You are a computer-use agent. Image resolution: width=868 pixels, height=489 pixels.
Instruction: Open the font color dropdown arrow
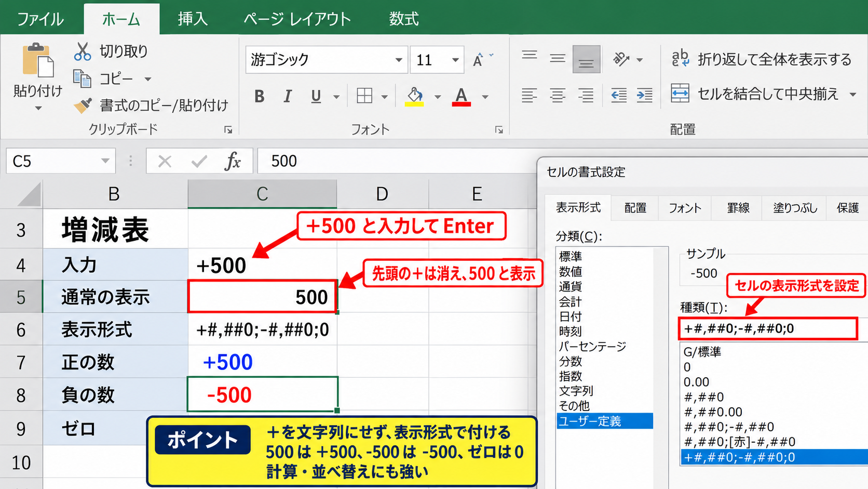coord(485,97)
